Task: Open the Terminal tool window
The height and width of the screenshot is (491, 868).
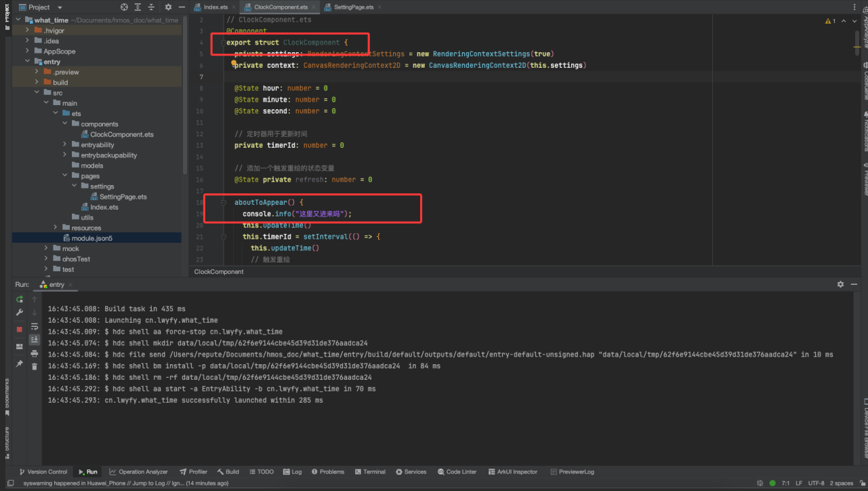Action: [x=370, y=472]
